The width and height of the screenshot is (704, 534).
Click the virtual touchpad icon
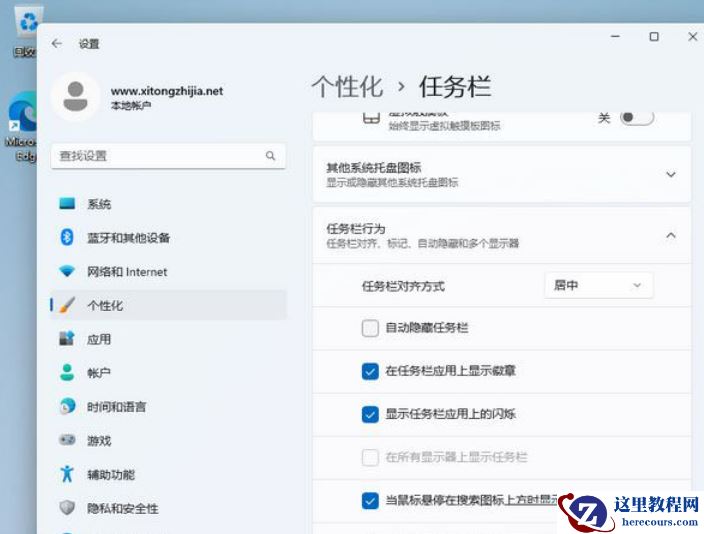(371, 118)
